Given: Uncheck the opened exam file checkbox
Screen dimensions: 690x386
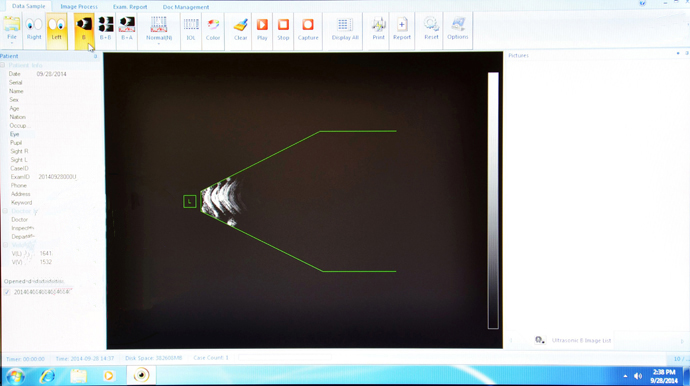Looking at the screenshot, I should click(7, 292).
